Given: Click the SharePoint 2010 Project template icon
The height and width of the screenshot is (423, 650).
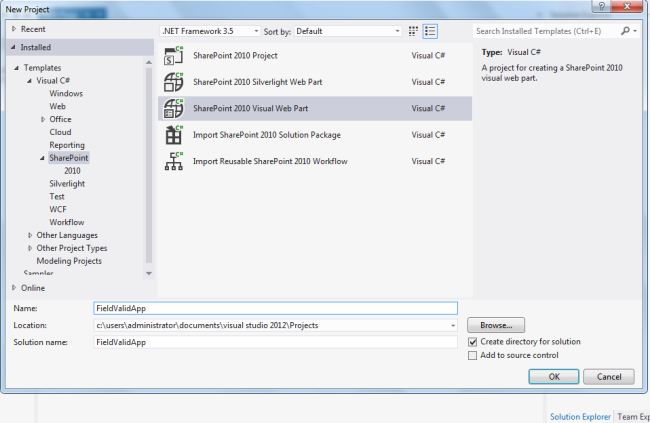Looking at the screenshot, I should 173,56.
